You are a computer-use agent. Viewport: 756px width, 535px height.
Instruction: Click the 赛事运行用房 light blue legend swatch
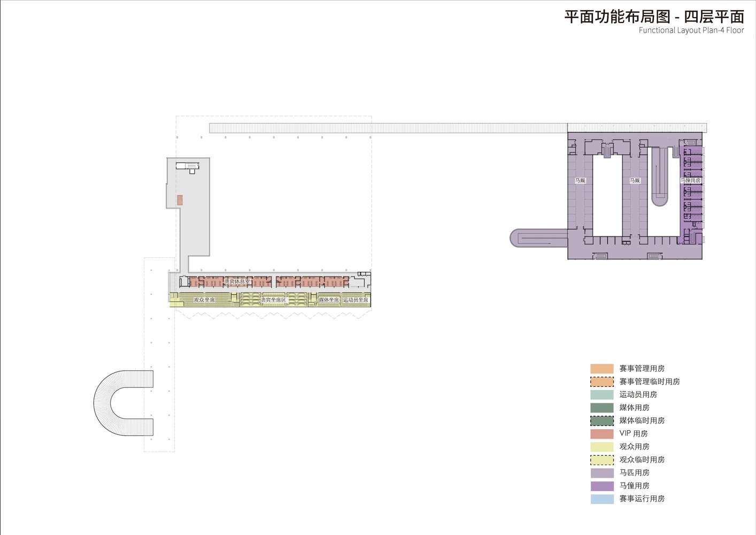coord(602,499)
